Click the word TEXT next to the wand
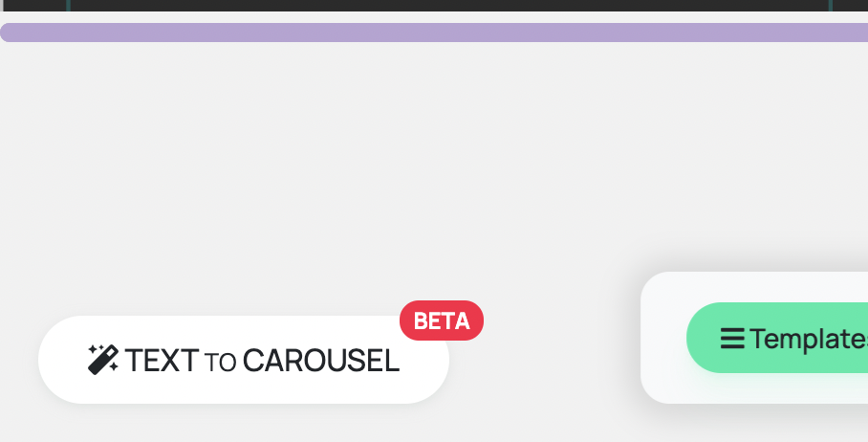 pos(162,361)
